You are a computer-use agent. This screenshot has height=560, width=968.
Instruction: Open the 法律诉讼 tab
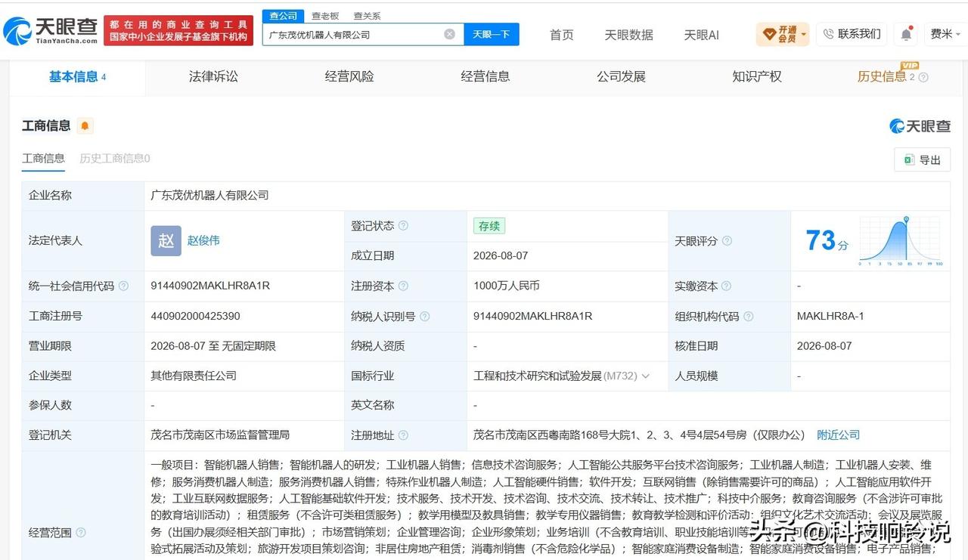(x=213, y=76)
